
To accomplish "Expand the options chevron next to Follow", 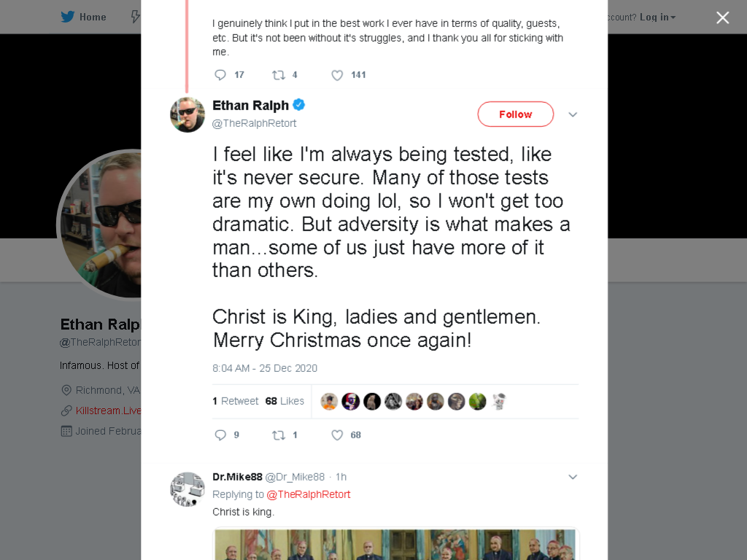I will (x=573, y=114).
